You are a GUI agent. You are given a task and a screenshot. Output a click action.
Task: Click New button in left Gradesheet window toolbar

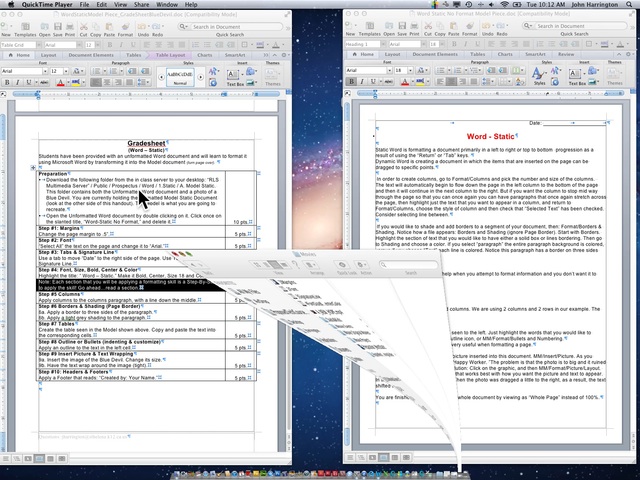click(6, 29)
